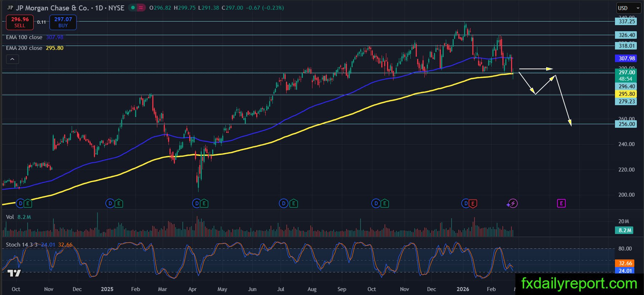Viewport: 644px width, 295px height.
Task: Open the earnings E marker at April 2025
Action: point(204,203)
